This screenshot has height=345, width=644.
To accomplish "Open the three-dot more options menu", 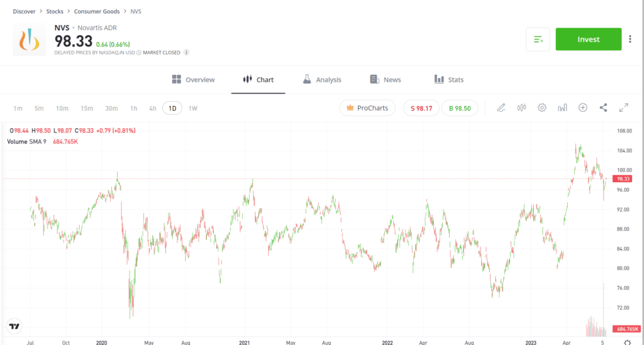I will pyautogui.click(x=630, y=40).
